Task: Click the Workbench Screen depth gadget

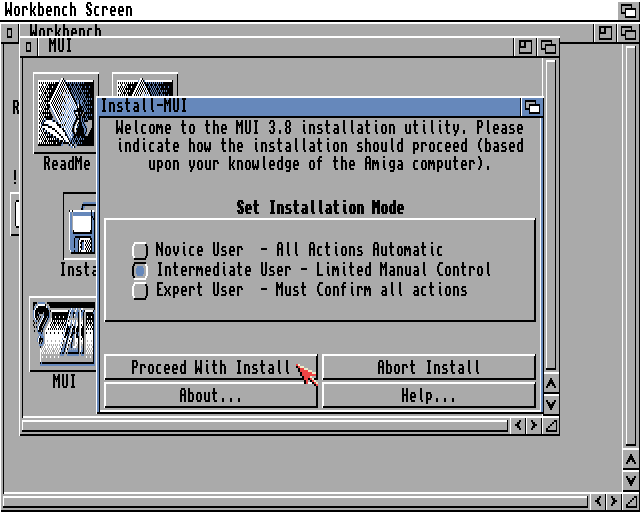Action: pyautogui.click(x=628, y=10)
